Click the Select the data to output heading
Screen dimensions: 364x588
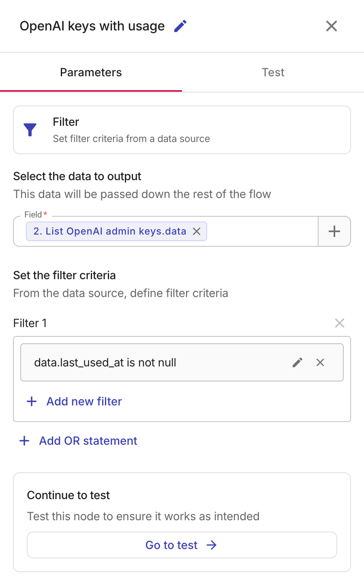(77, 176)
